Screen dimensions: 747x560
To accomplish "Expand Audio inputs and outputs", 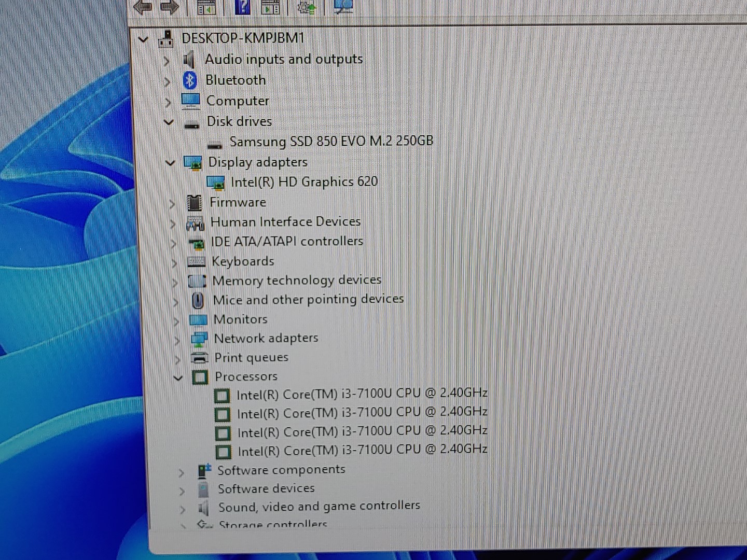I will (167, 61).
